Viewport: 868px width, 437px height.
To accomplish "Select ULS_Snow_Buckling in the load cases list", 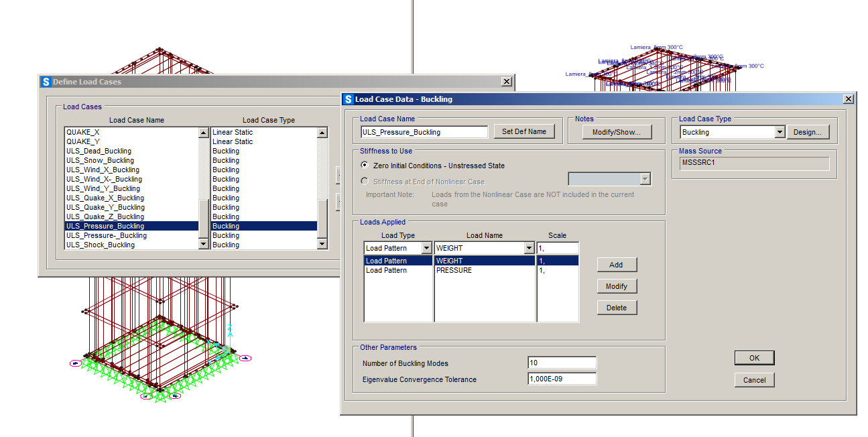I will (x=100, y=161).
